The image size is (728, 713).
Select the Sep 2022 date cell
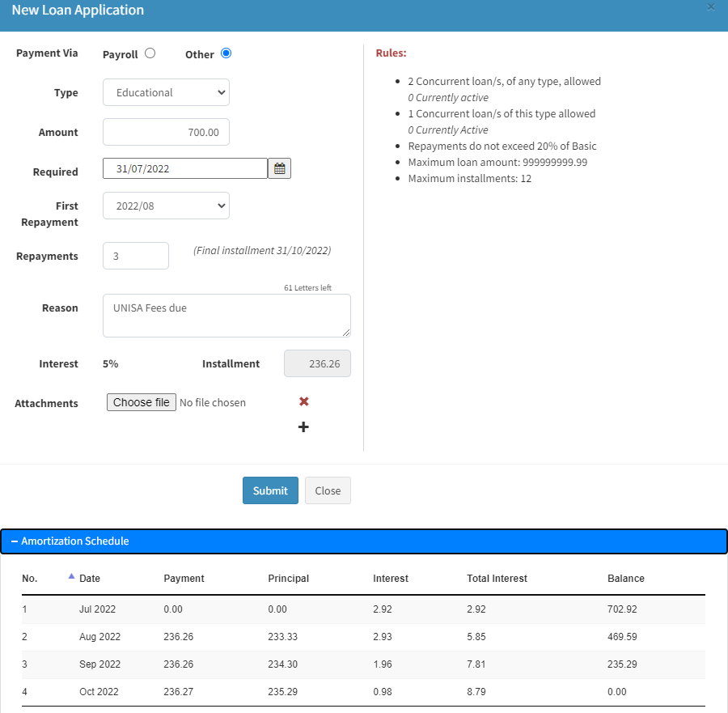(x=99, y=664)
